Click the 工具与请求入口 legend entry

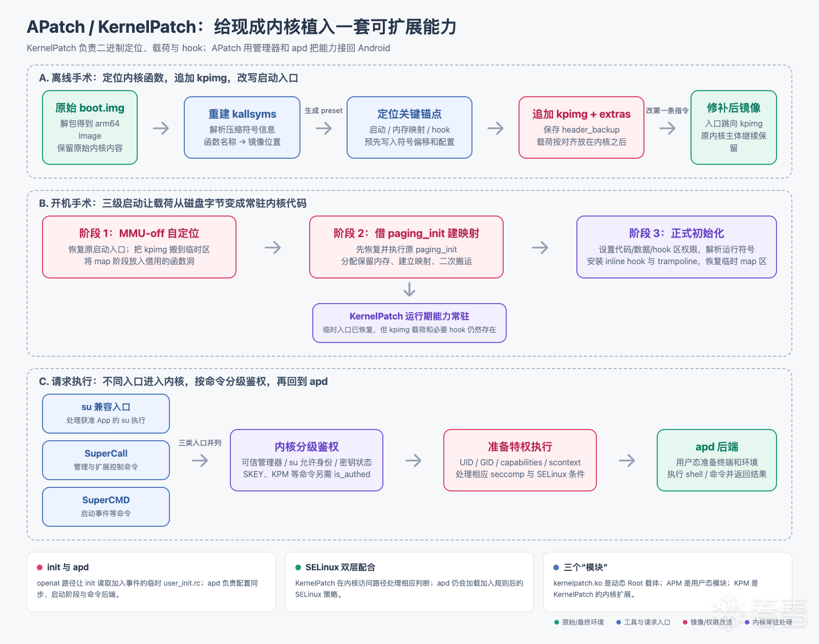(643, 622)
